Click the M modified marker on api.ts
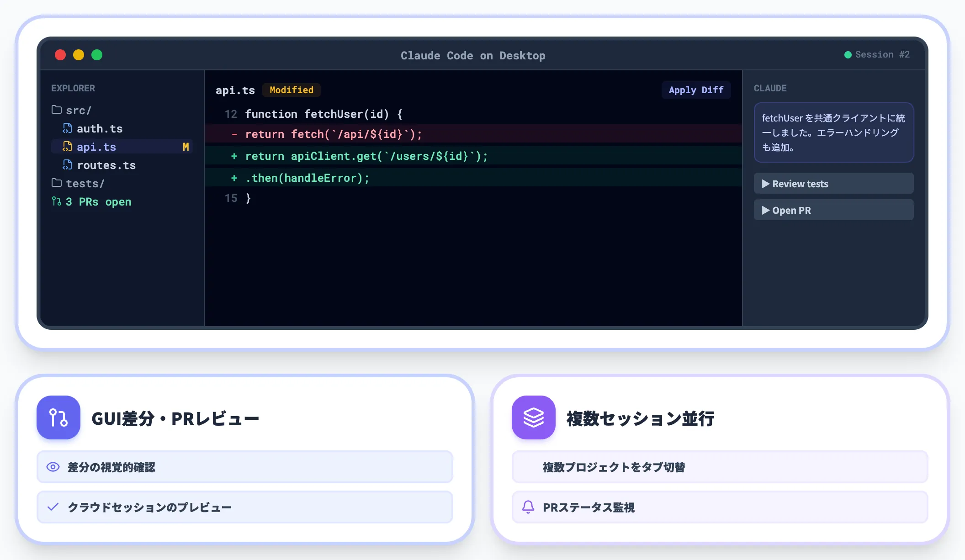Screen dimensions: 965x560 tap(186, 147)
